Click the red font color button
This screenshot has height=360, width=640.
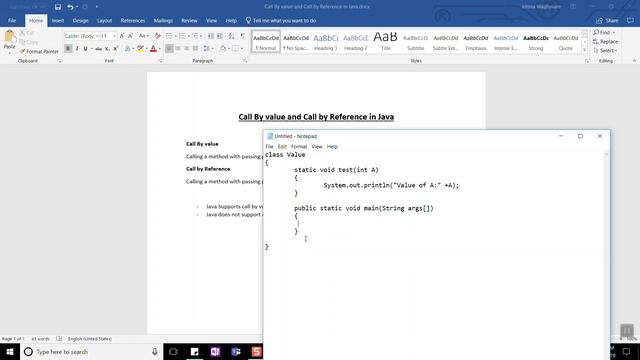pos(153,49)
